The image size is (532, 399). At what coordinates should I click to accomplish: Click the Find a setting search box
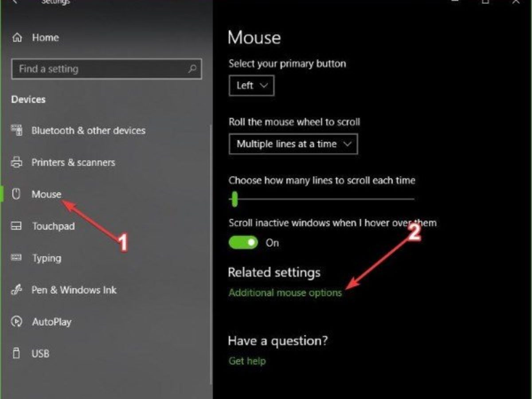(x=100, y=69)
